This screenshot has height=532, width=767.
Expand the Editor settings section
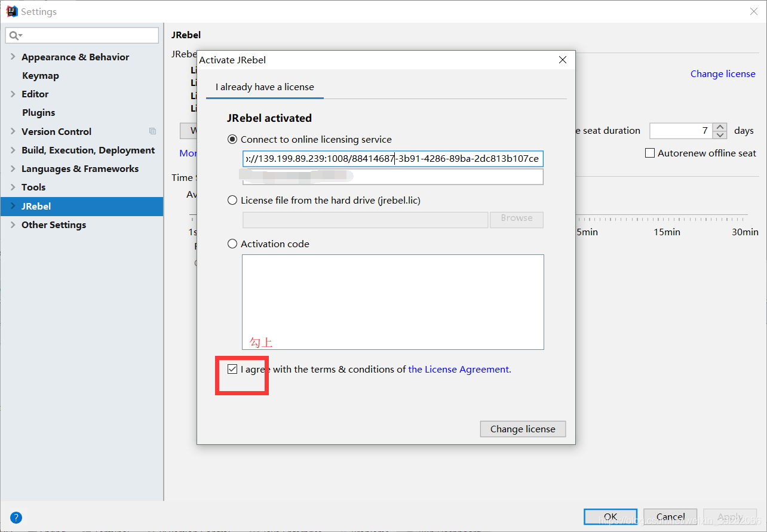coord(13,94)
